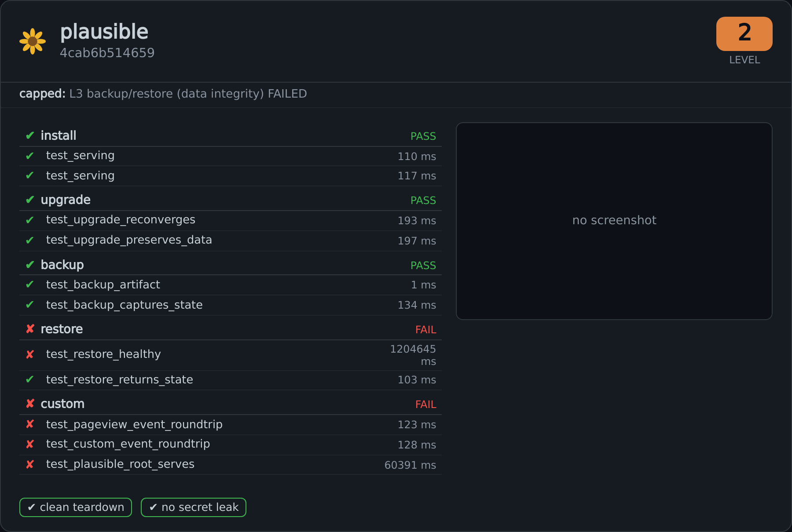Click the 'no secret leak' badge
The height and width of the screenshot is (532, 792).
[x=194, y=507]
